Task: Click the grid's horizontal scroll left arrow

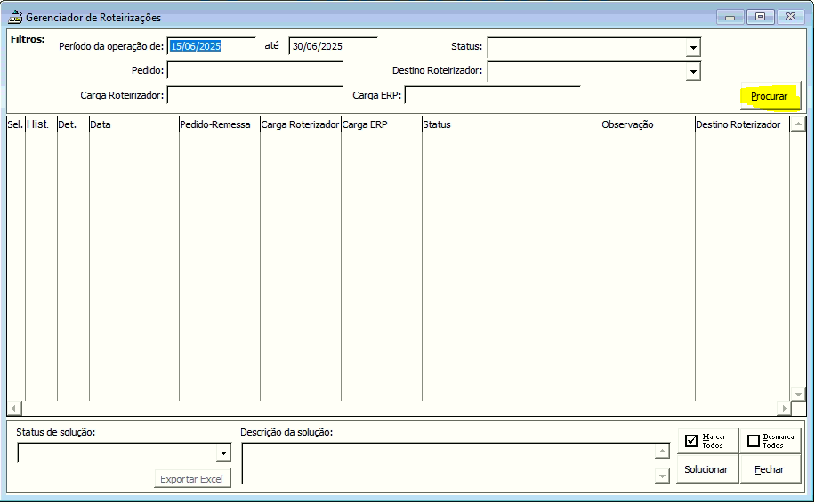Action: (x=14, y=408)
